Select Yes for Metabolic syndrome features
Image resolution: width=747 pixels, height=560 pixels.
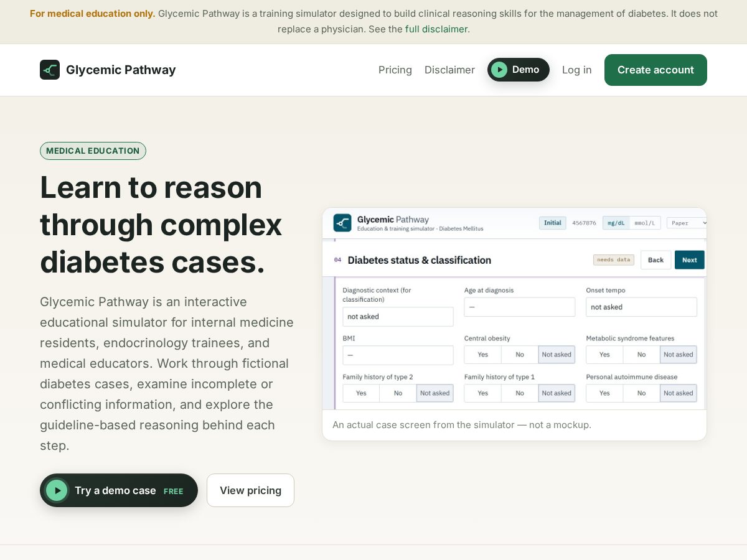coord(604,355)
